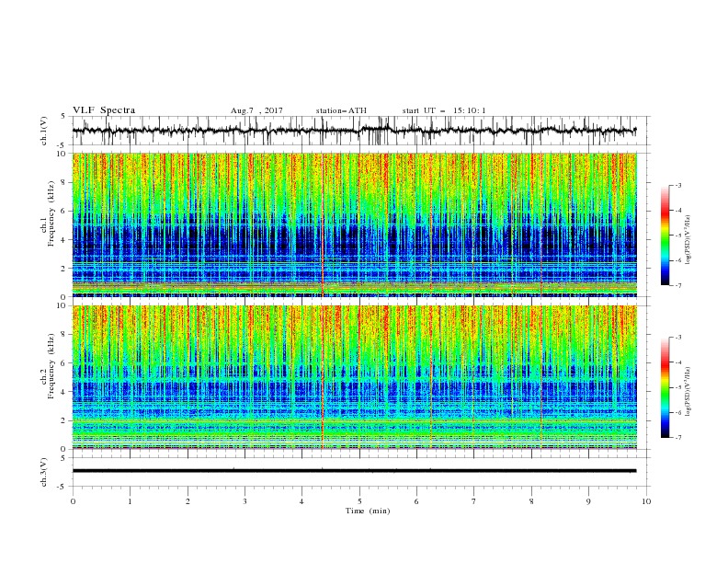The image size is (728, 563).
Task: Click time axis tick label '8'
Action: point(531,501)
